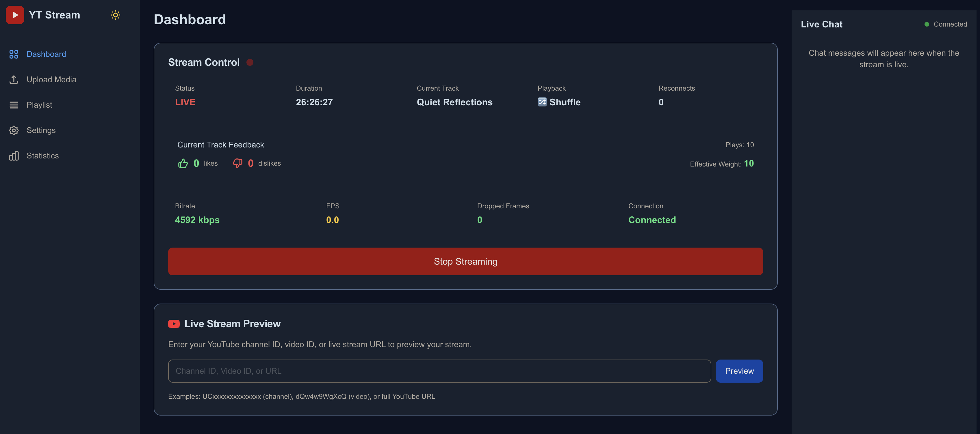
Task: Go to the Playlist page
Action: 39,105
